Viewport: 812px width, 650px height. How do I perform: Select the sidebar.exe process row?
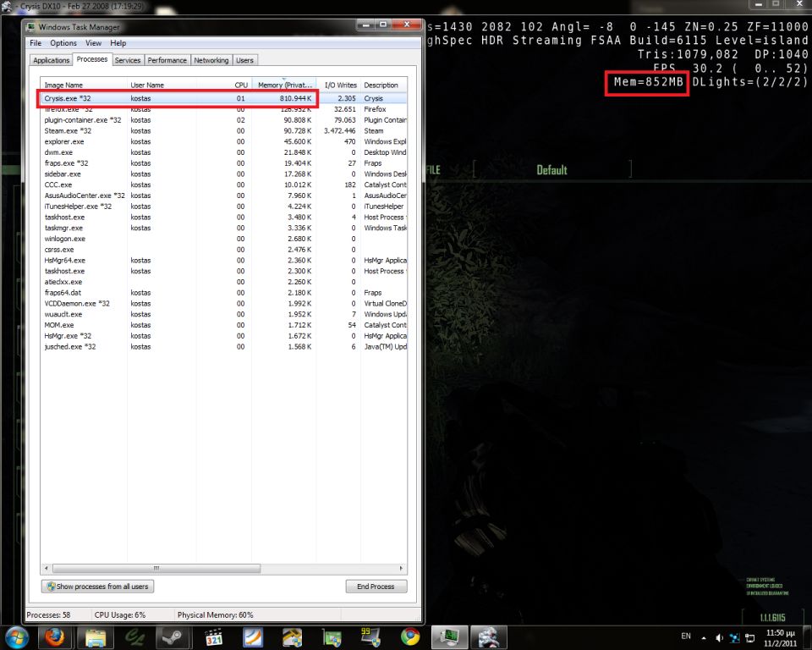(223, 174)
